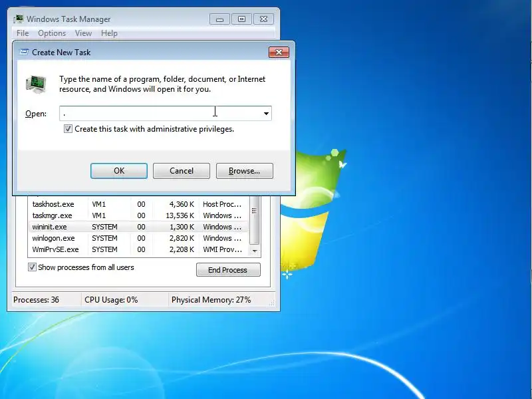The image size is (532, 399).
Task: Minimize the Windows Task Manager window
Action: click(x=219, y=19)
